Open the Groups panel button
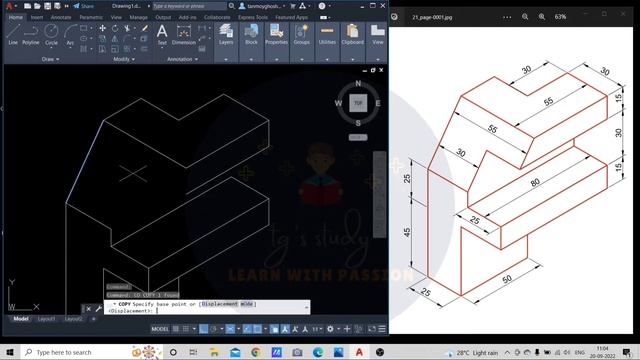This screenshot has width=640, height=360. [x=301, y=34]
